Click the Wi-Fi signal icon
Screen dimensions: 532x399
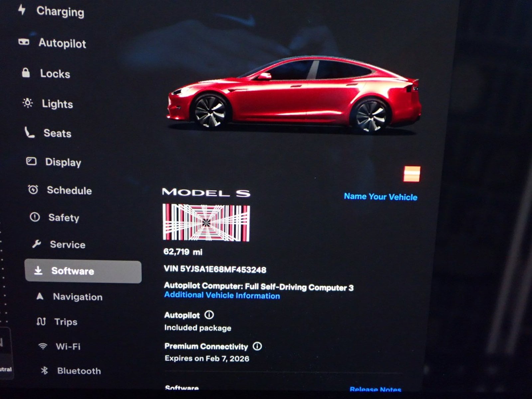[x=43, y=346]
